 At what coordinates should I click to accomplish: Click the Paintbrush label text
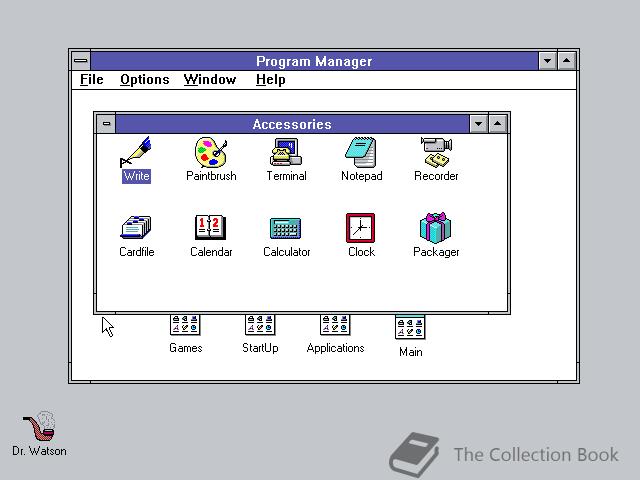211,176
